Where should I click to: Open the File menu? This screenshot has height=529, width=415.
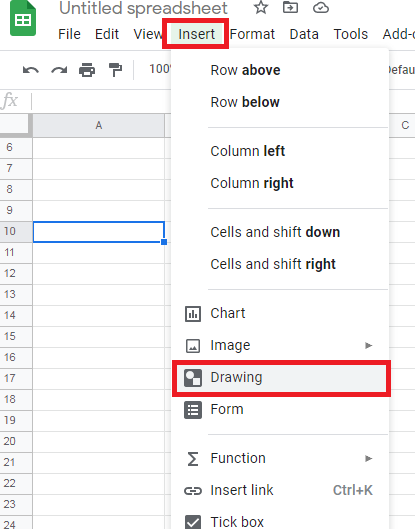click(x=69, y=34)
